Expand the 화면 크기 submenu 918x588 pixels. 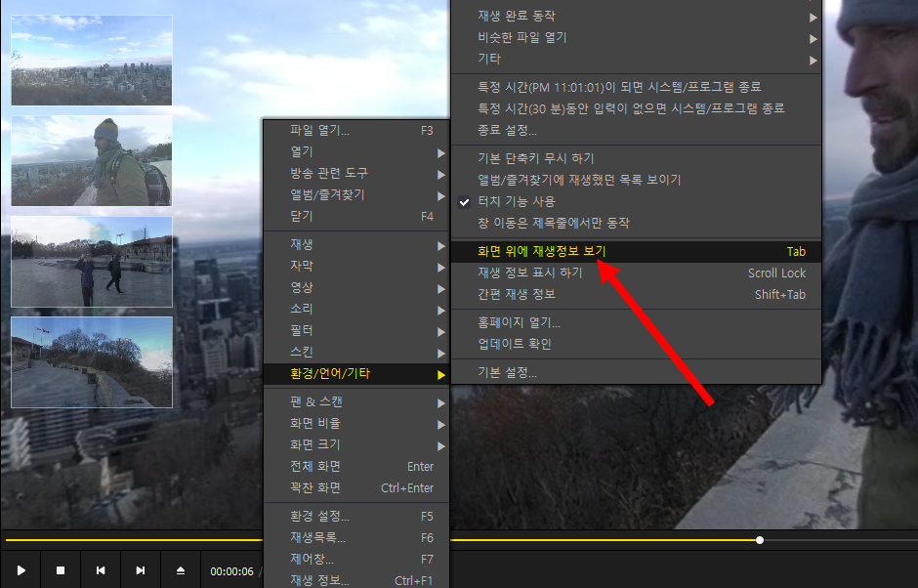[x=356, y=445]
